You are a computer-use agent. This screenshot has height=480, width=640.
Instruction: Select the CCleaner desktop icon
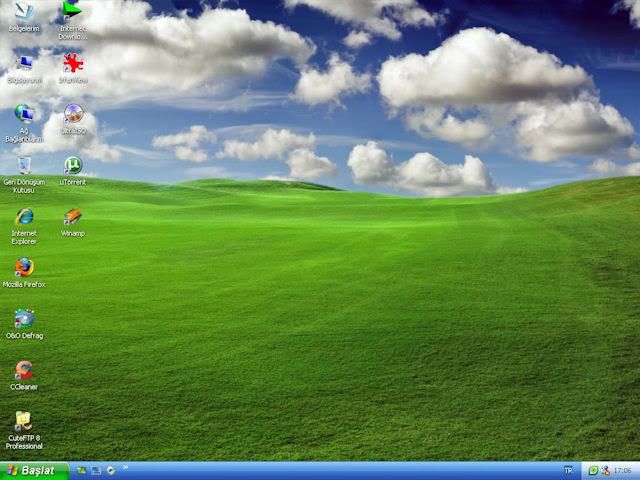(x=24, y=370)
